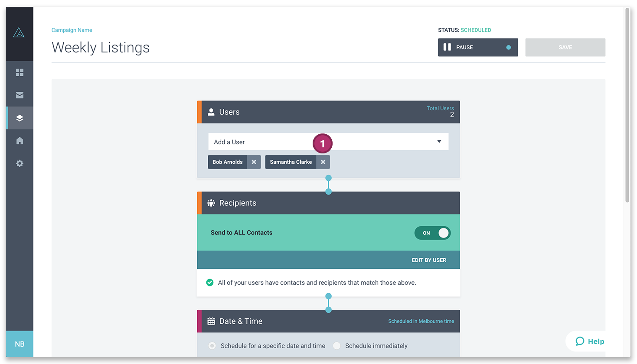The image size is (637, 364).
Task: Remove Bob Arnolds from users
Action: click(254, 162)
